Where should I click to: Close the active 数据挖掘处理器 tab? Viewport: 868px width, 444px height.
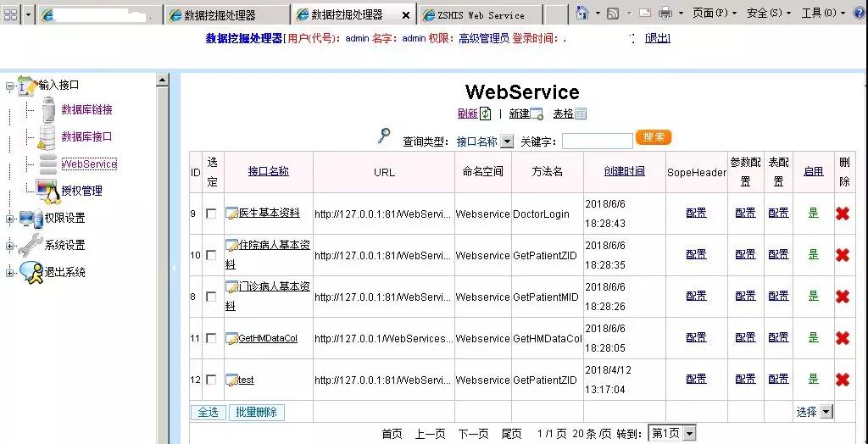click(406, 15)
